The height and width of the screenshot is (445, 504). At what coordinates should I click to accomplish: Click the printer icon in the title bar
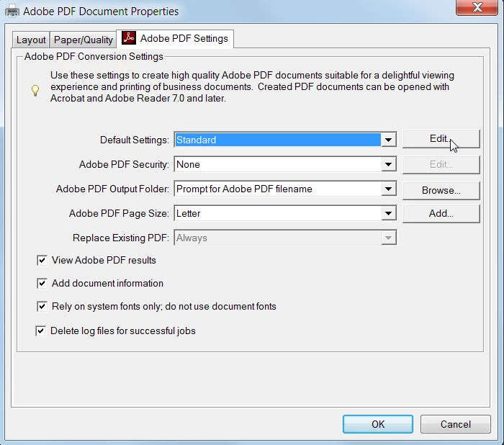(x=12, y=12)
